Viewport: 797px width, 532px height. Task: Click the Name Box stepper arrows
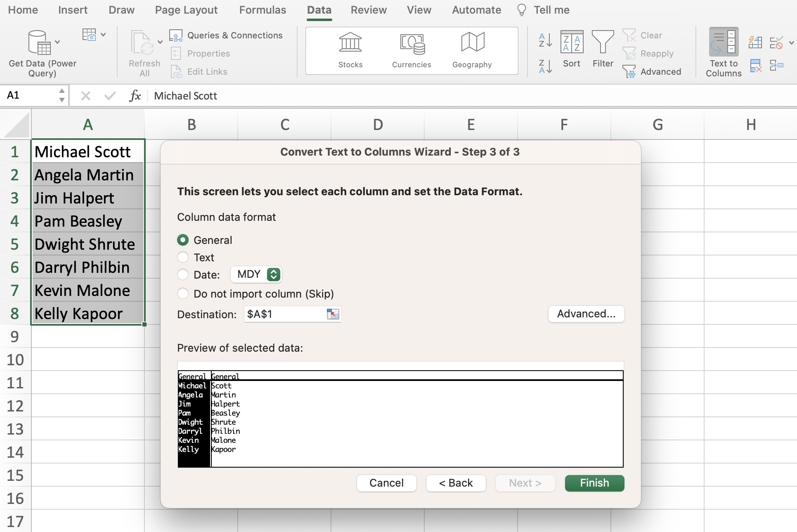click(x=61, y=95)
